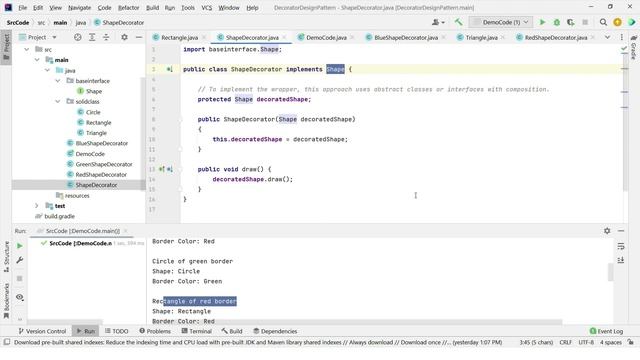
Task: Click 4 spaces indent setting
Action: [x=611, y=342]
